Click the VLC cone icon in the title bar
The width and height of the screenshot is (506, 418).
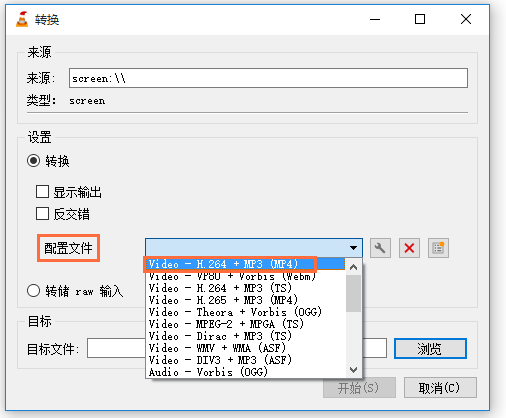pyautogui.click(x=22, y=19)
